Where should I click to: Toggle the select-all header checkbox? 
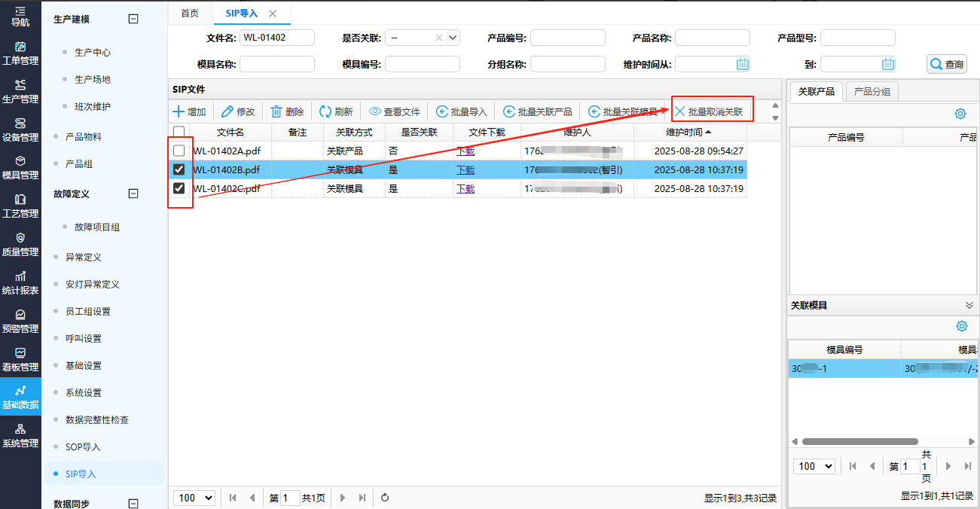click(179, 132)
